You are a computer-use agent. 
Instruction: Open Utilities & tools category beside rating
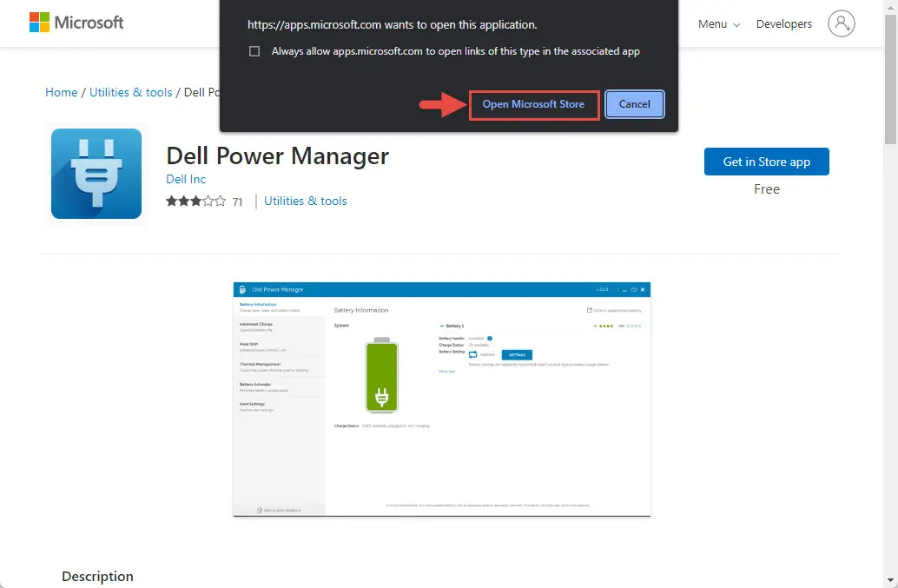tap(305, 201)
